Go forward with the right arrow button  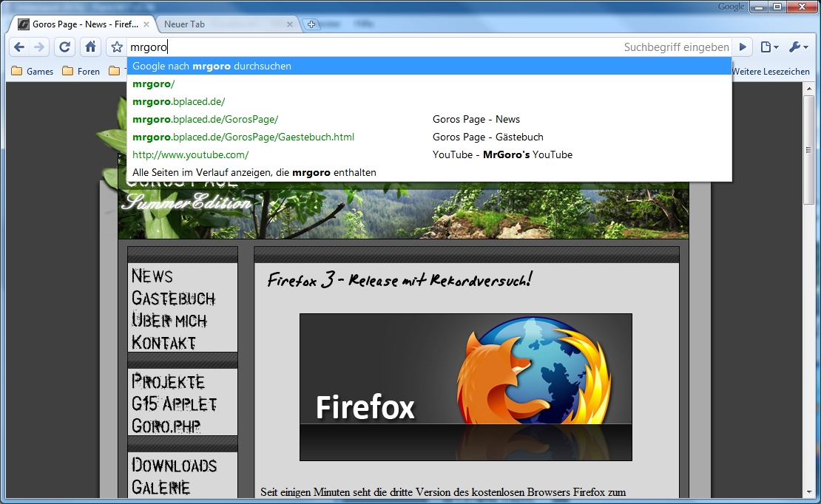point(39,47)
